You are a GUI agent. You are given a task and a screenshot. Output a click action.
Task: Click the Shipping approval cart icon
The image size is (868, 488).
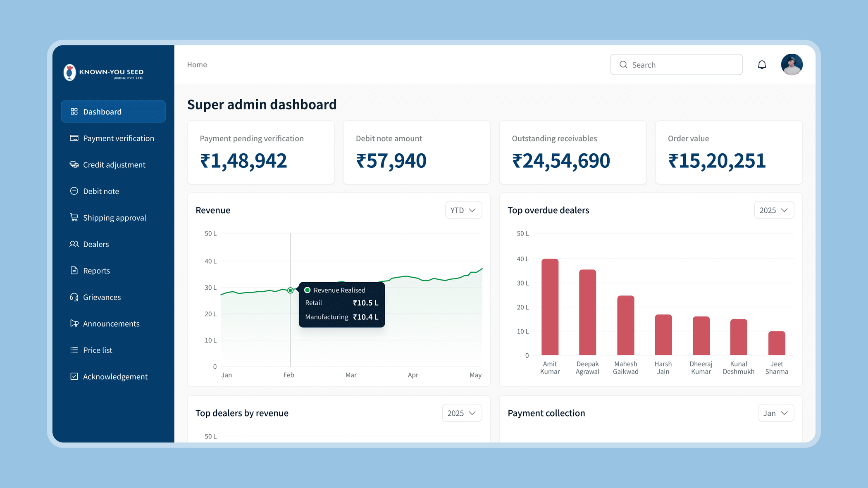[x=74, y=217]
